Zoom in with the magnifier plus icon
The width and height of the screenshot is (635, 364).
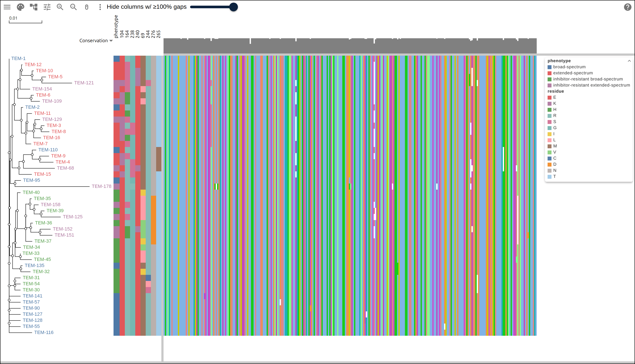pyautogui.click(x=60, y=7)
